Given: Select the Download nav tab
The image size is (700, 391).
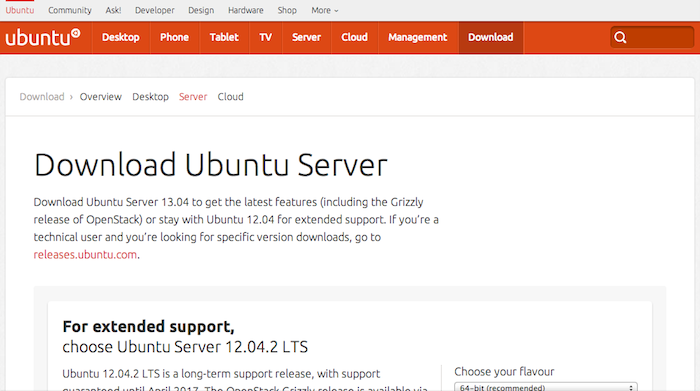Looking at the screenshot, I should tap(491, 37).
